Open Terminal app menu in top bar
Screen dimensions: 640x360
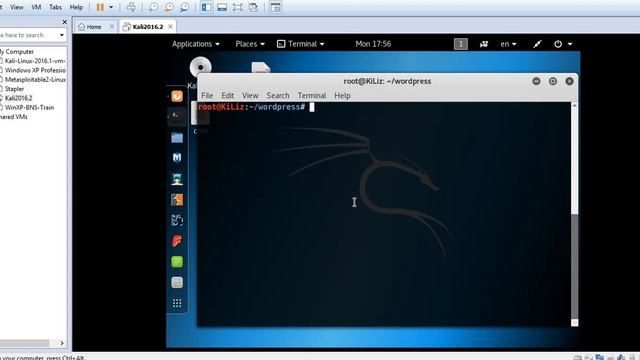coord(300,44)
